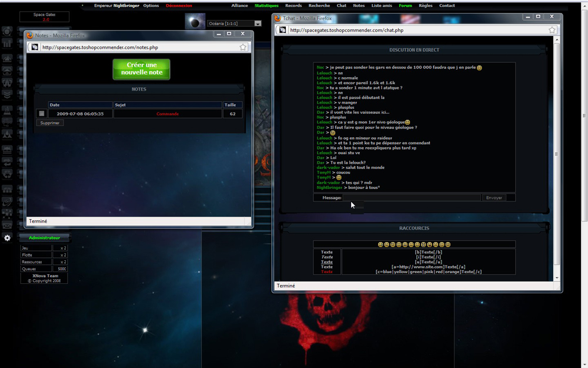The height and width of the screenshot is (368, 588).
Task: Click the Déconnexion link in the top bar
Action: 179,5
